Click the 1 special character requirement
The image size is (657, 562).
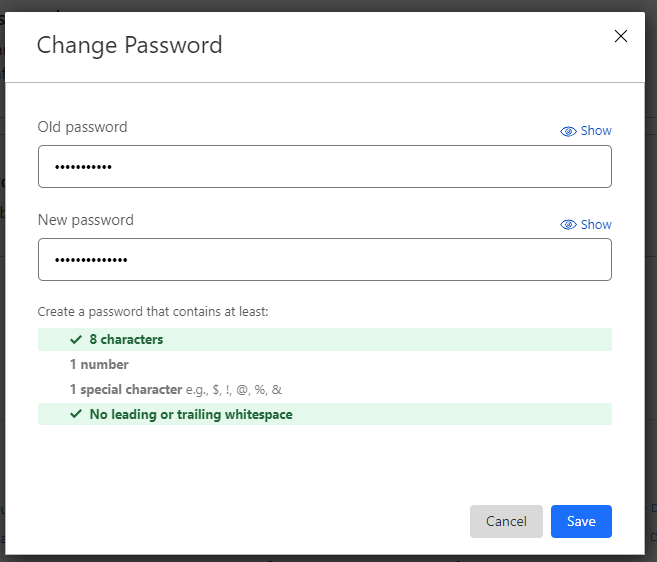(x=125, y=390)
